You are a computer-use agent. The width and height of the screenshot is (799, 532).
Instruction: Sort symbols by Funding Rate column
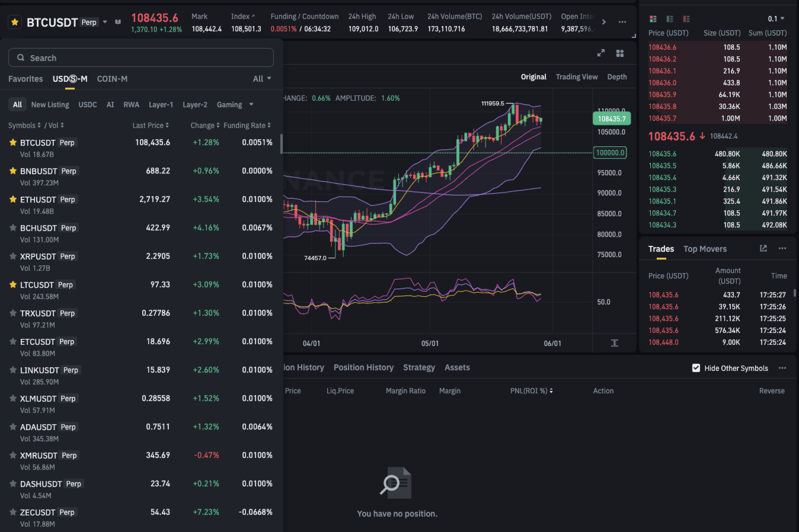(x=245, y=125)
